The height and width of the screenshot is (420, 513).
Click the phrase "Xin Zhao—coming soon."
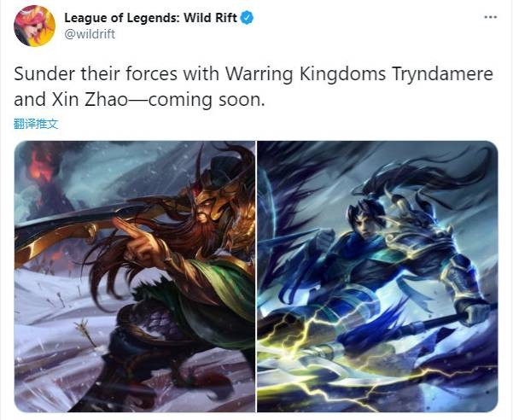click(x=159, y=99)
